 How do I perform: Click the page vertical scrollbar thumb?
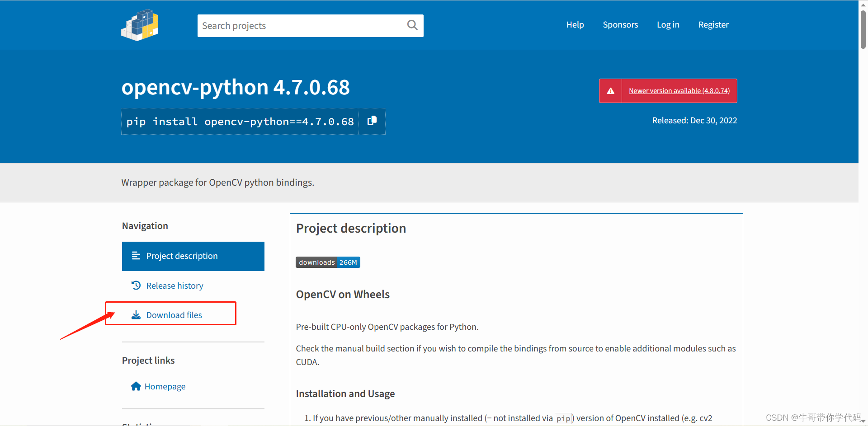(x=863, y=29)
